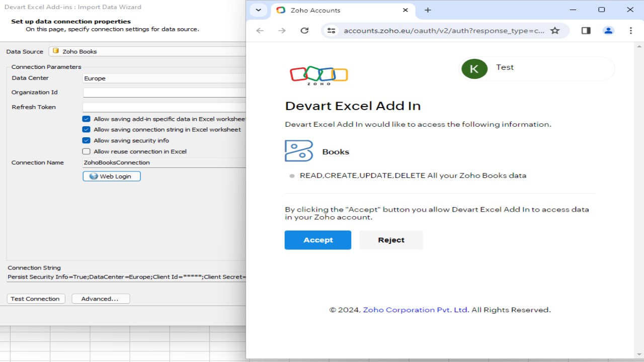Click the globe icon on Web Login
The height and width of the screenshot is (362, 644).
pyautogui.click(x=94, y=176)
